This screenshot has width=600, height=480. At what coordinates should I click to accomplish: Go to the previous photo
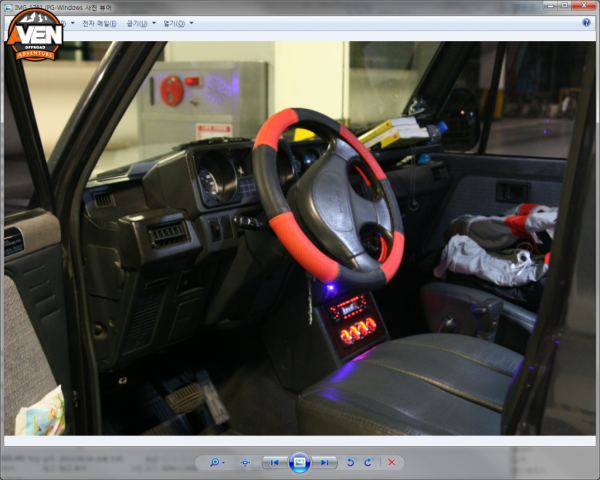(274, 462)
